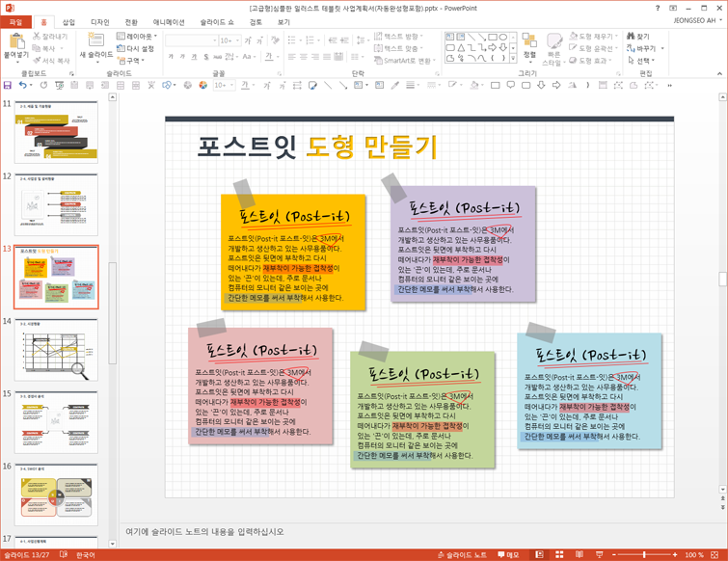728x561 pixels.
Task: Click the Increase Font Size icon in ribbon
Action: tap(249, 40)
